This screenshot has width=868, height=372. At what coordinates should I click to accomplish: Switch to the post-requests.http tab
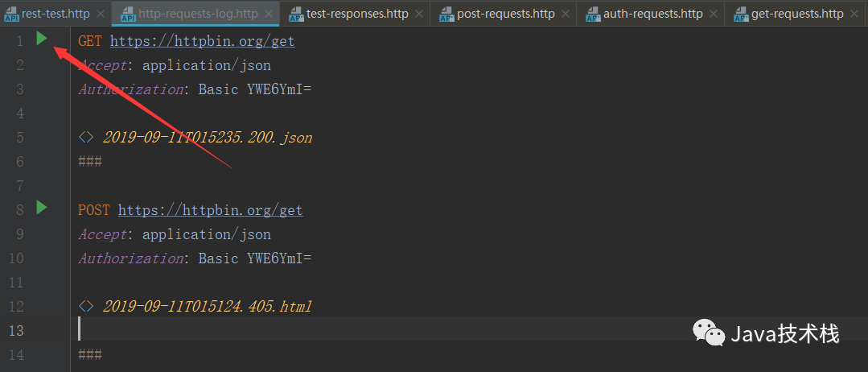tap(505, 14)
